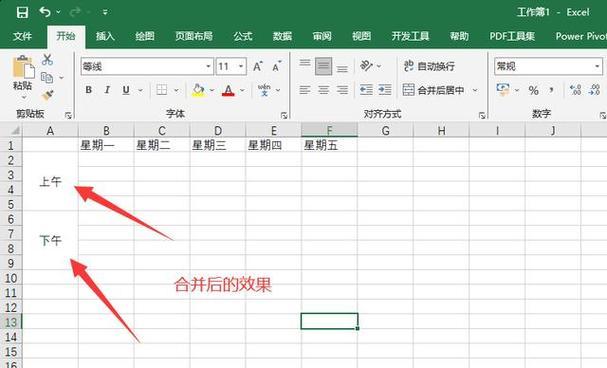Screen dimensions: 607x368
Task: Expand the 常规 number format dropdown
Action: [597, 67]
